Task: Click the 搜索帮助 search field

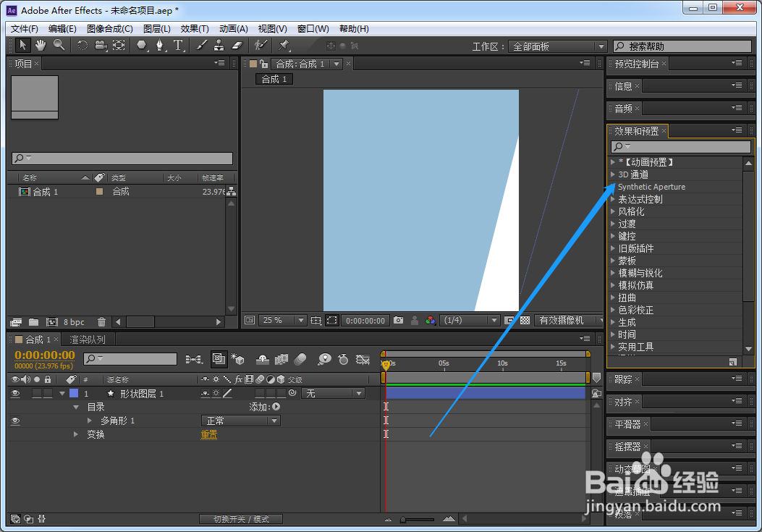Action: (682, 46)
